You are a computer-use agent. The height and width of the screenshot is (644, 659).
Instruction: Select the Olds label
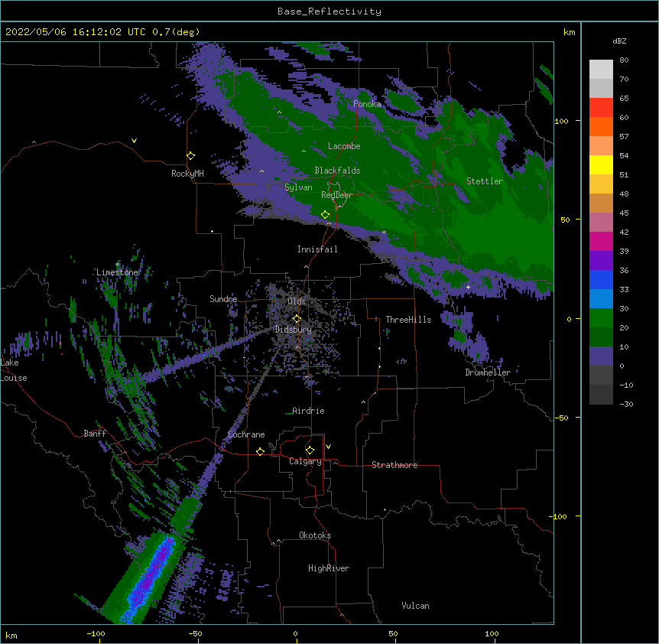tap(297, 301)
